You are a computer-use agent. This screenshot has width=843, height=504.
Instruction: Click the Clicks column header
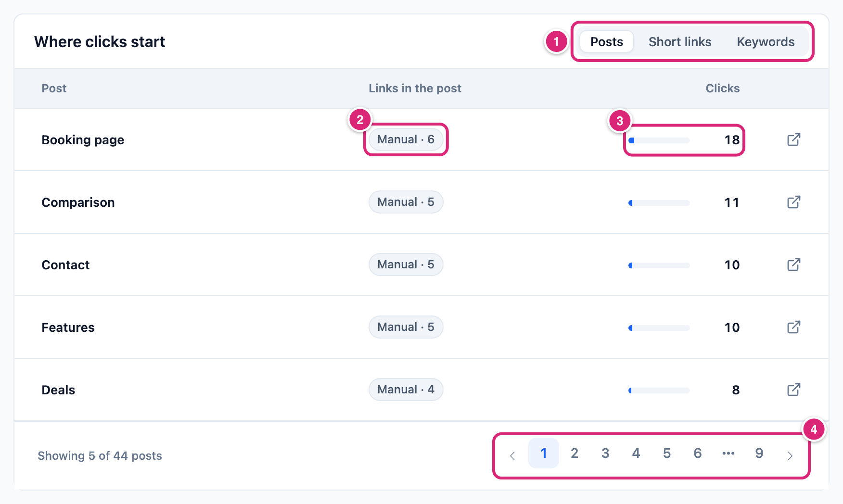[722, 88]
